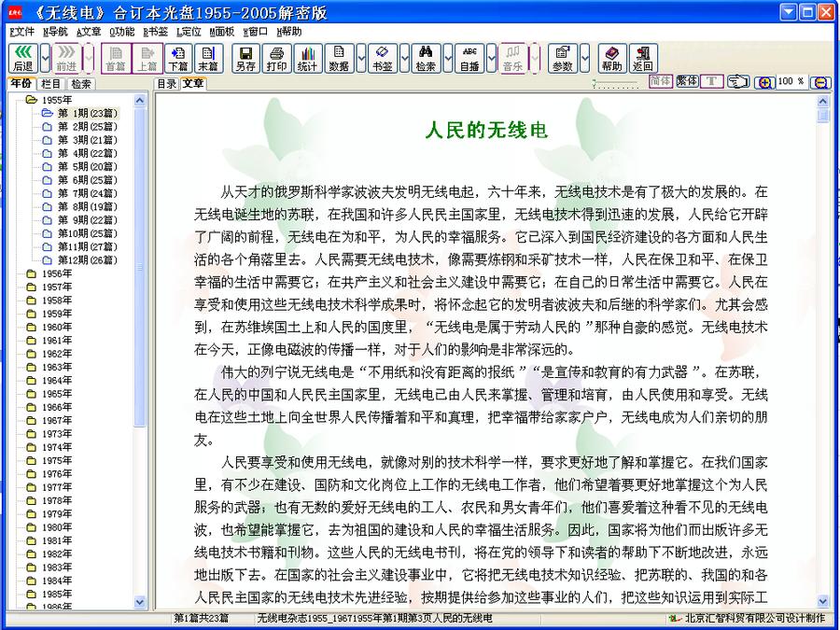Click the pointing hand icon button
The width and height of the screenshot is (840, 630).
(x=738, y=82)
